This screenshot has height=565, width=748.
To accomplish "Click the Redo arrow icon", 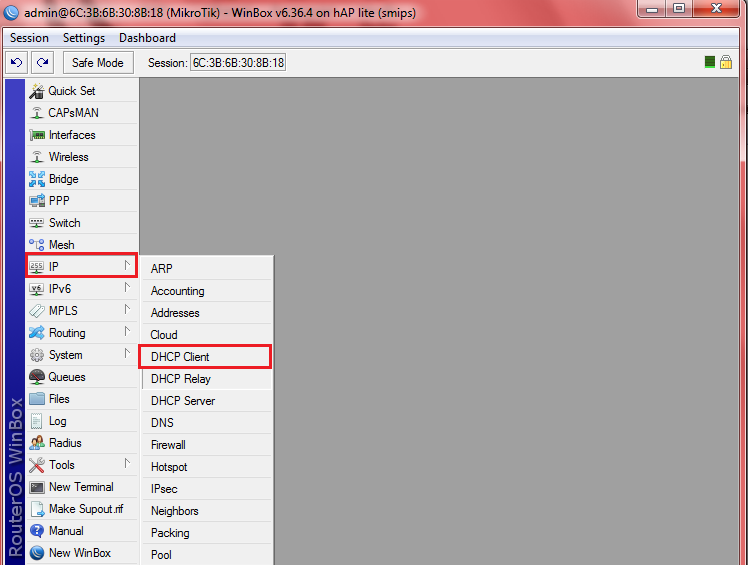I will tap(42, 63).
